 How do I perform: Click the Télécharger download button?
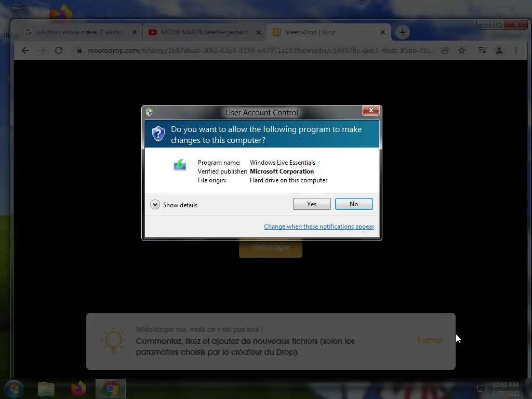(x=270, y=248)
